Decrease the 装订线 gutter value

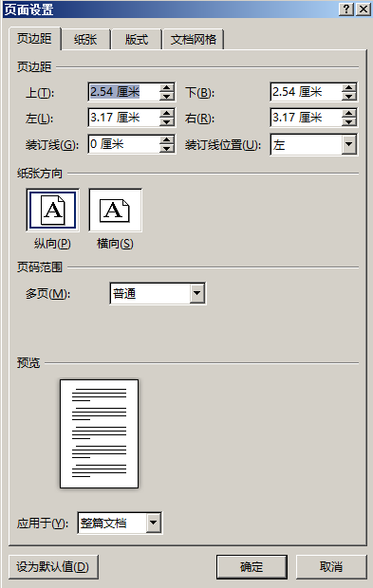pyautogui.click(x=167, y=149)
